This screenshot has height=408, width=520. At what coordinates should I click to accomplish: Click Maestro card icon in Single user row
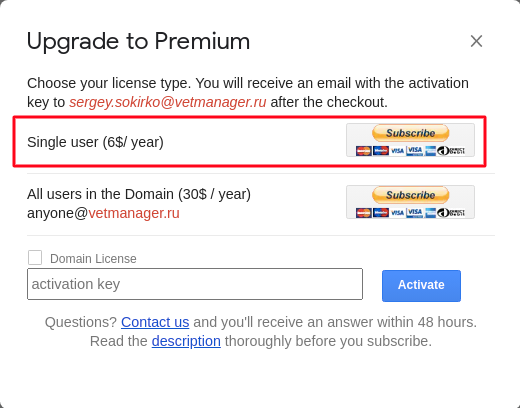pos(381,151)
